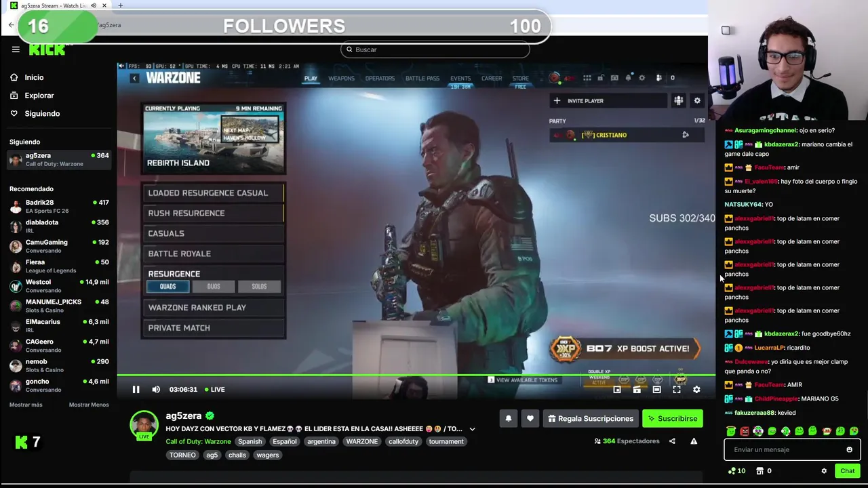Image resolution: width=868 pixels, height=488 pixels.
Task: Click Regala Suscripciones gift button
Action: [590, 419]
